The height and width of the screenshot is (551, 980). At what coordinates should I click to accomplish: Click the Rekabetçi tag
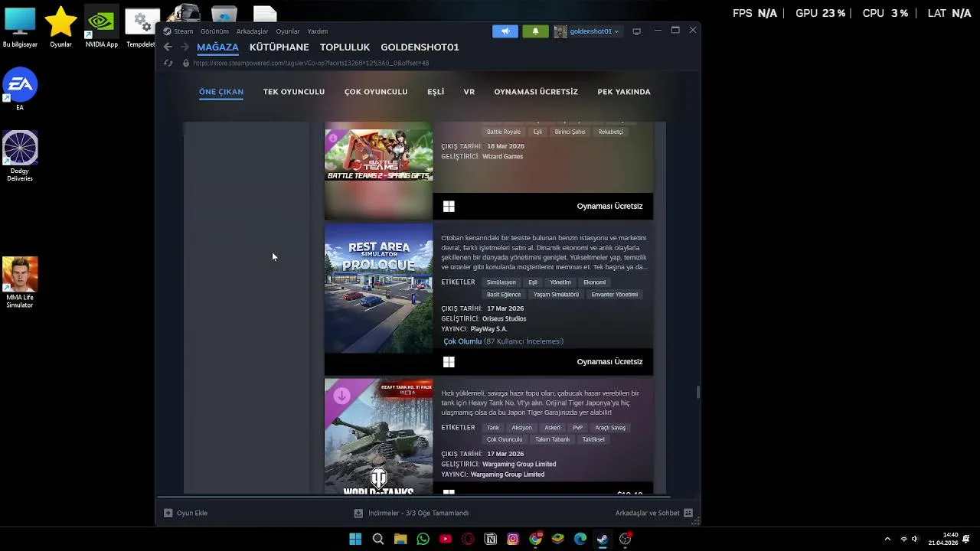click(610, 132)
